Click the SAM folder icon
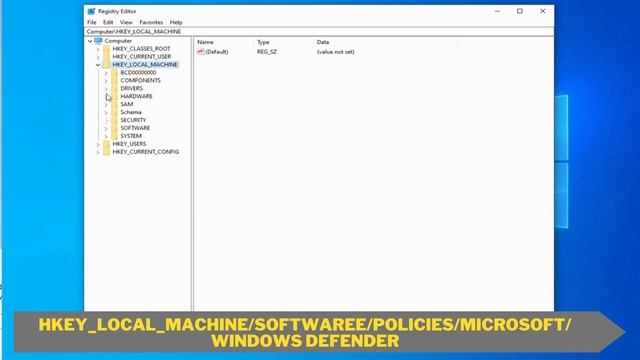The height and width of the screenshot is (360, 640). pyautogui.click(x=114, y=104)
